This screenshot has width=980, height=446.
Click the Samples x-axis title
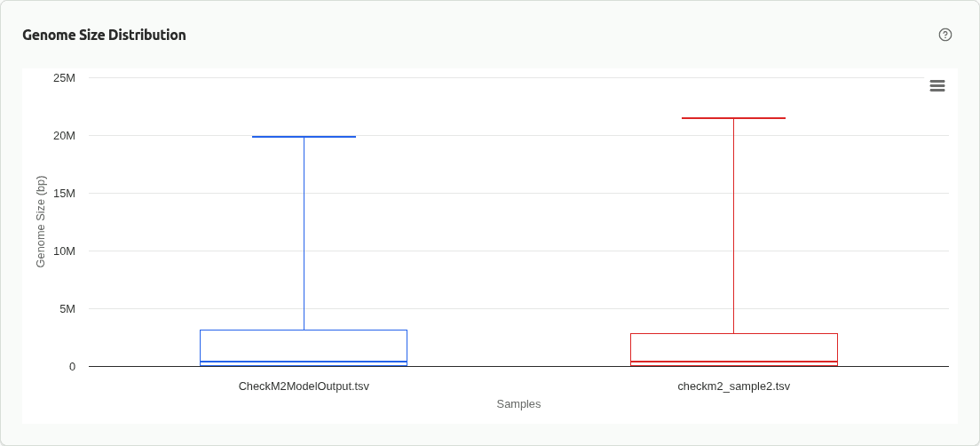pyautogui.click(x=518, y=404)
